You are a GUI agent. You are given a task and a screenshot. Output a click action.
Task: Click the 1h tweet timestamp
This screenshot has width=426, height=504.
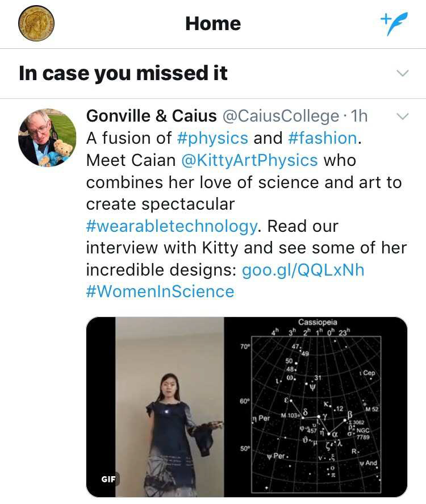(x=360, y=116)
